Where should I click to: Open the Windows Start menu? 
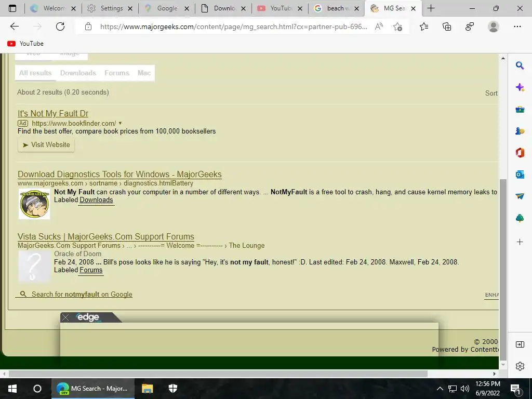tap(12, 389)
